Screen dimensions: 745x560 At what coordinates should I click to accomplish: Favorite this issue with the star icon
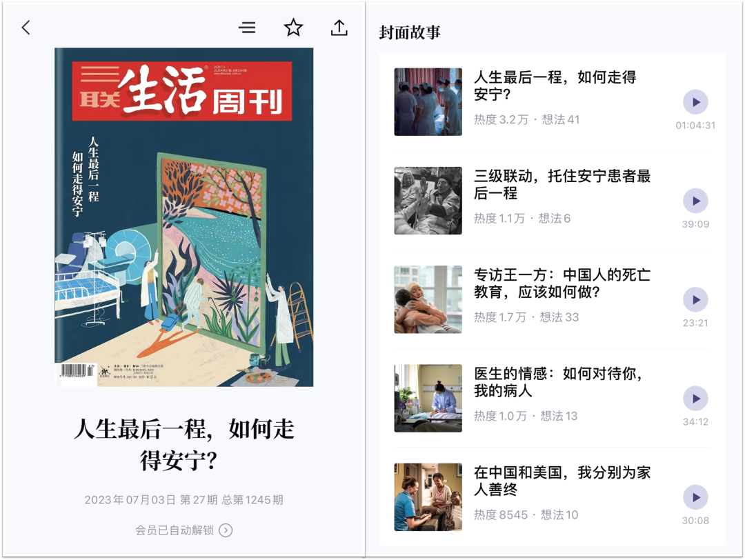click(293, 28)
